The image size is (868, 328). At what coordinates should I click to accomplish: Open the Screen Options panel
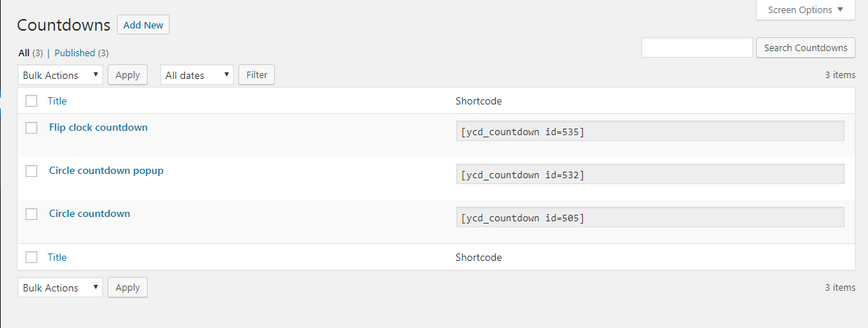[x=805, y=10]
